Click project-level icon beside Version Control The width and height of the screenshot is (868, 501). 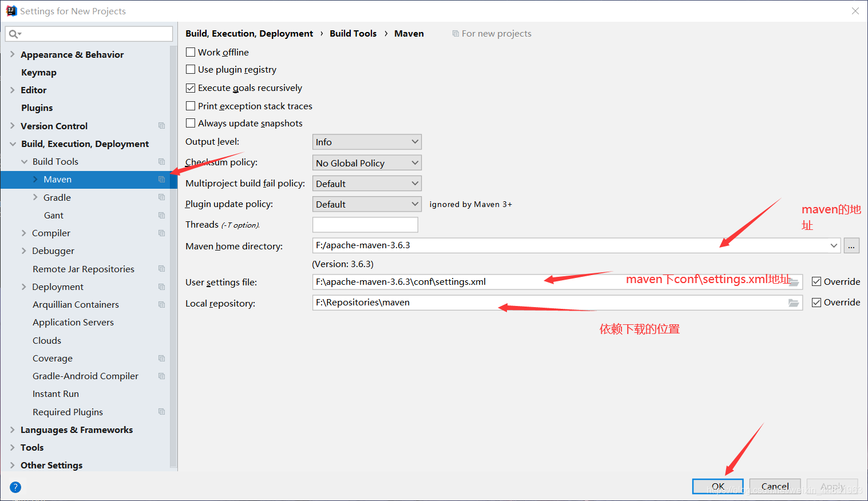coord(162,126)
